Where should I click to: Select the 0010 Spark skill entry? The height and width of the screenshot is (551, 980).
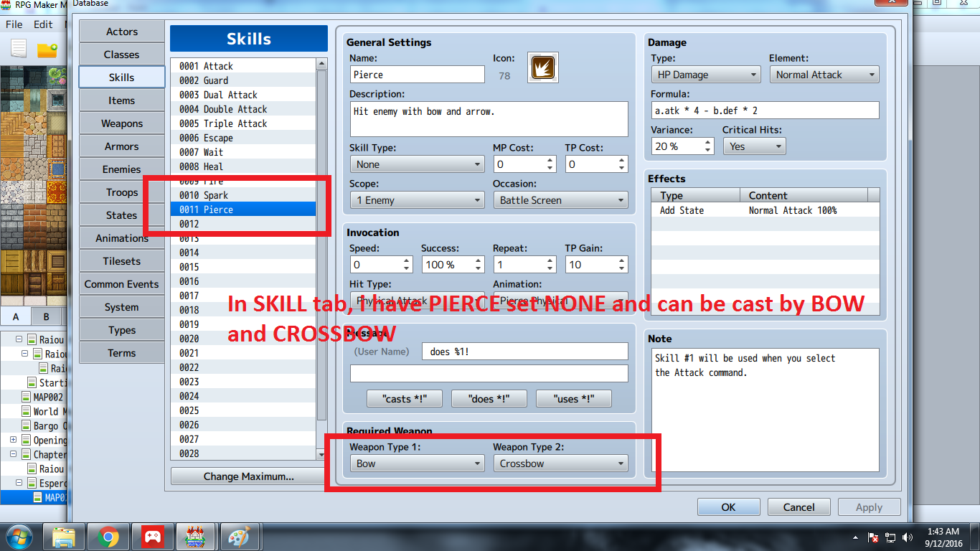tap(243, 195)
